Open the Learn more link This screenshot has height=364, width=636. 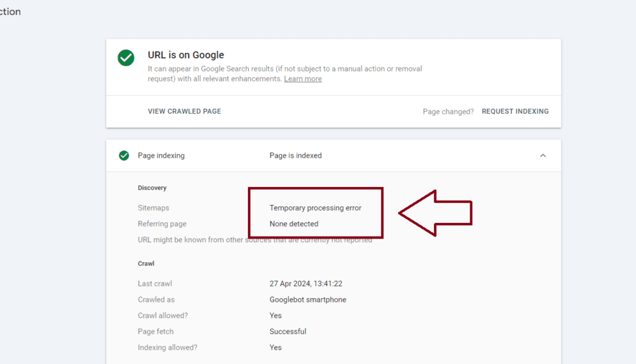pyautogui.click(x=302, y=79)
